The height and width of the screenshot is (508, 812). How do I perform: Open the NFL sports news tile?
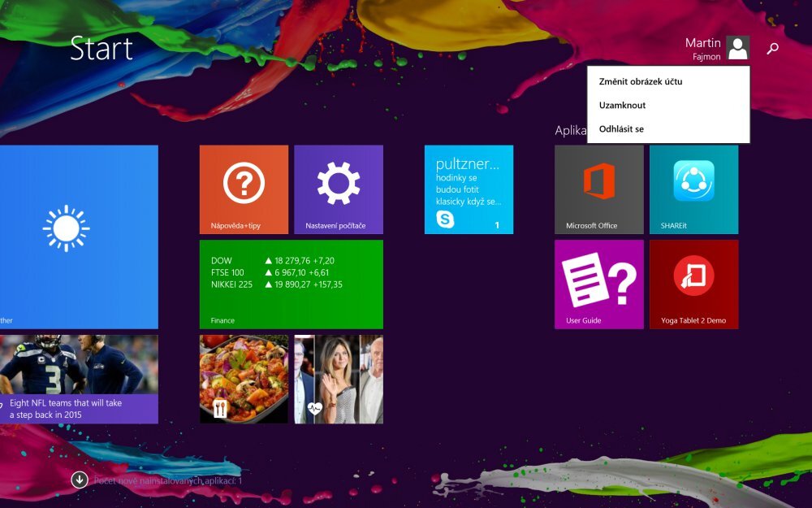(x=79, y=376)
